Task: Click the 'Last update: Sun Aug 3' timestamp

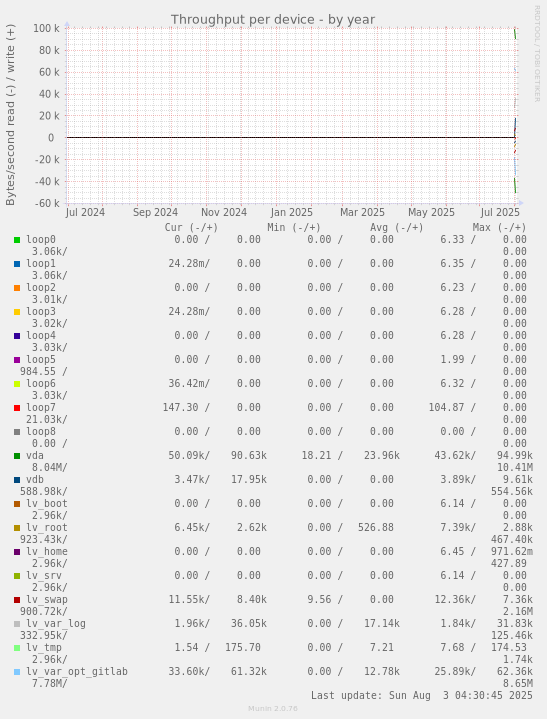Action: point(422,696)
